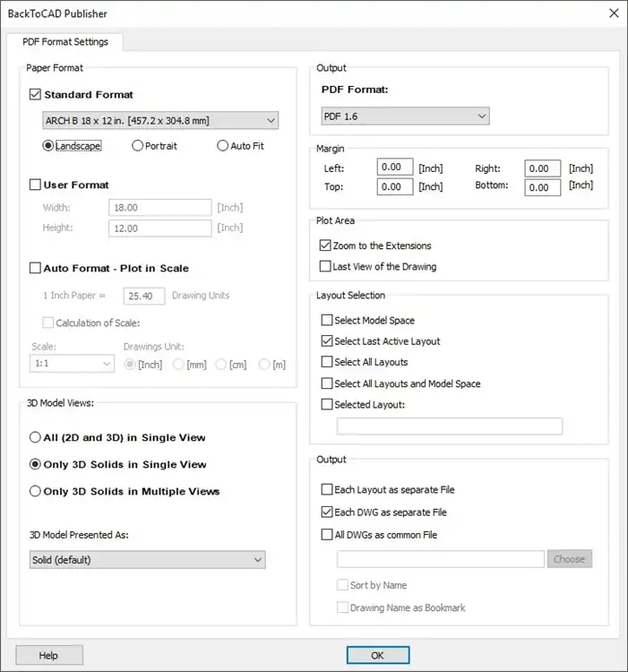Open the 3D Model Presented As dropdown
This screenshot has width=628, height=672.
147,560
